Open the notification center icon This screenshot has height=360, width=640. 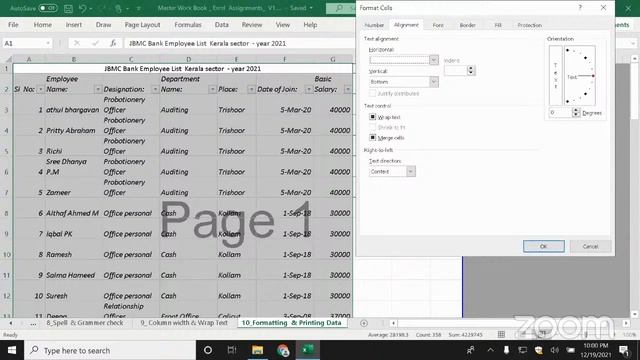624,350
